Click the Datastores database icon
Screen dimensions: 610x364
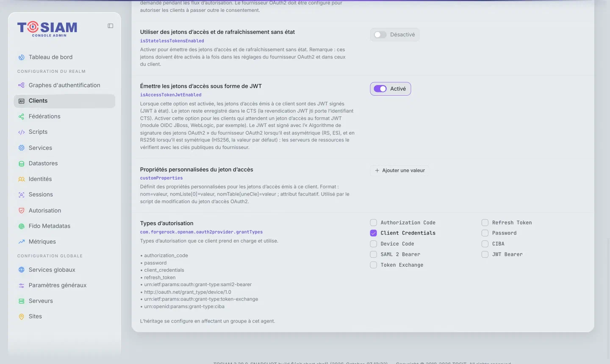click(22, 163)
